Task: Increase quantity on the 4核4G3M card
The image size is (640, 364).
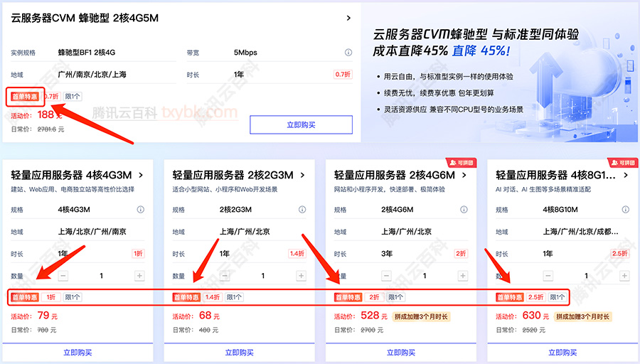Action: pyautogui.click(x=139, y=276)
